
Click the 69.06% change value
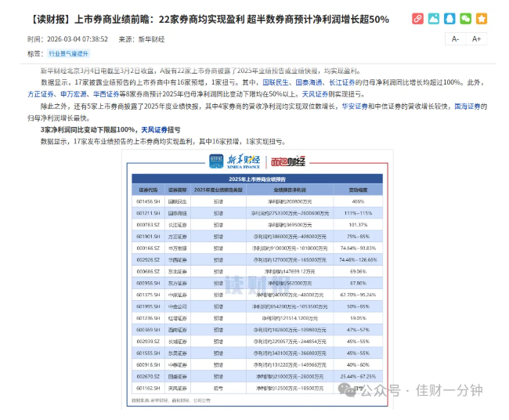(x=358, y=272)
